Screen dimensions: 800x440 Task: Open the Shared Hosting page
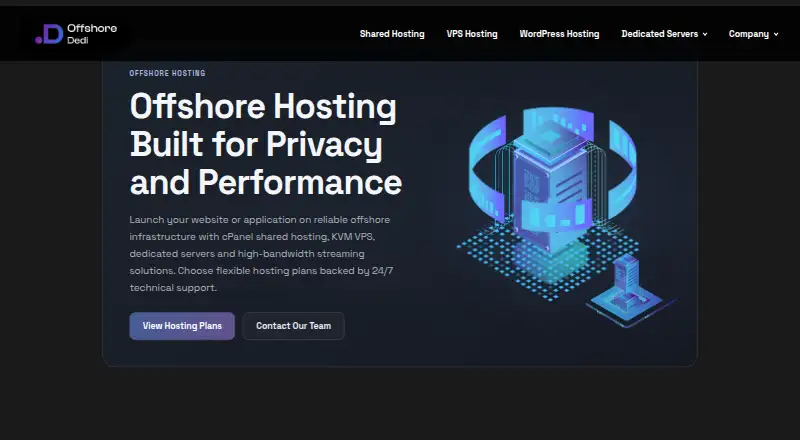(392, 34)
